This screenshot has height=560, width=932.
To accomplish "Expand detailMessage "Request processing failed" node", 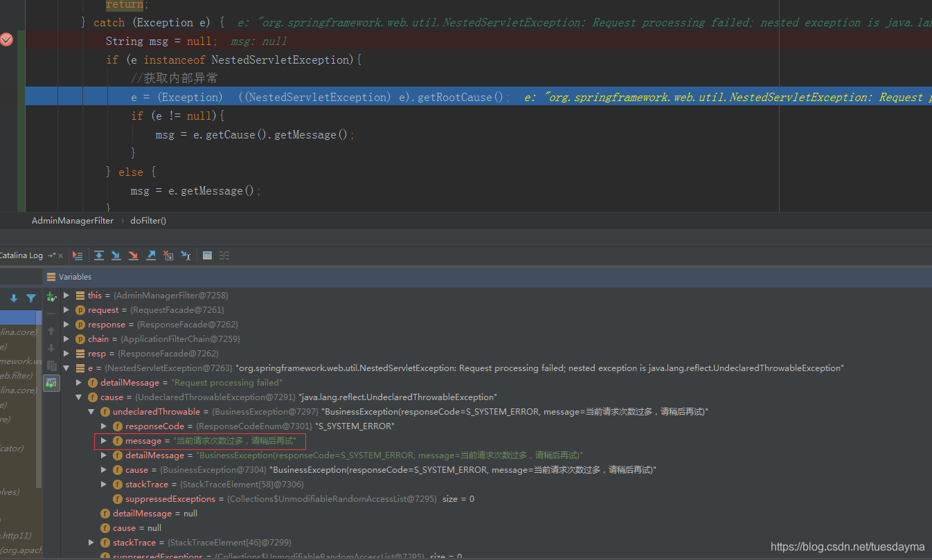I will pos(79,383).
